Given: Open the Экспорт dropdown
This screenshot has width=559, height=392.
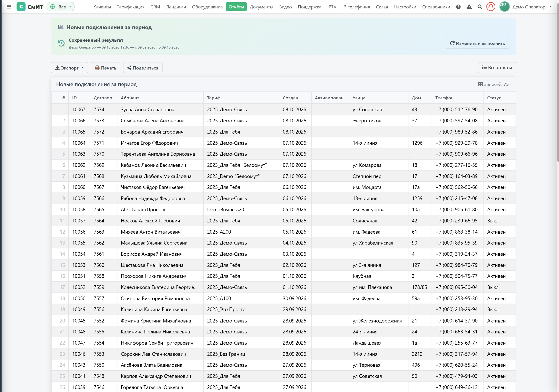Looking at the screenshot, I should pos(69,68).
